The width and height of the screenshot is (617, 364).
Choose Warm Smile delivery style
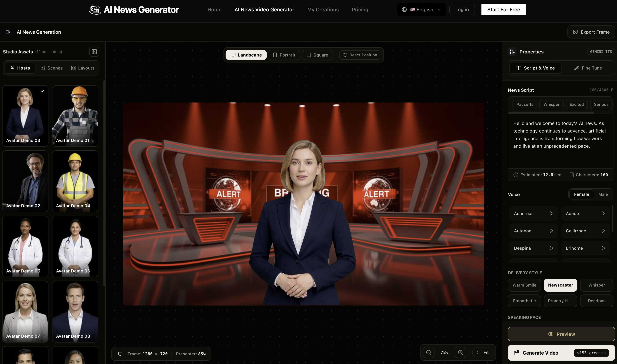tap(524, 285)
